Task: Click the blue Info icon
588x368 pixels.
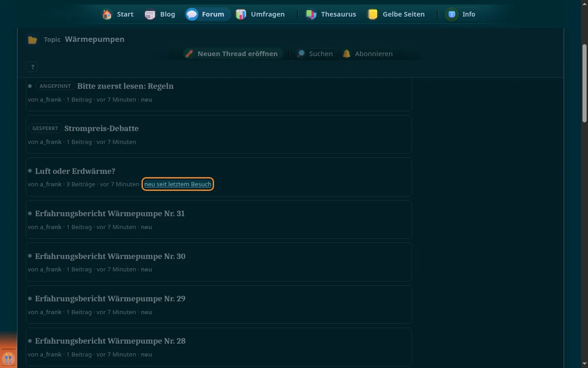Action: pyautogui.click(x=452, y=14)
